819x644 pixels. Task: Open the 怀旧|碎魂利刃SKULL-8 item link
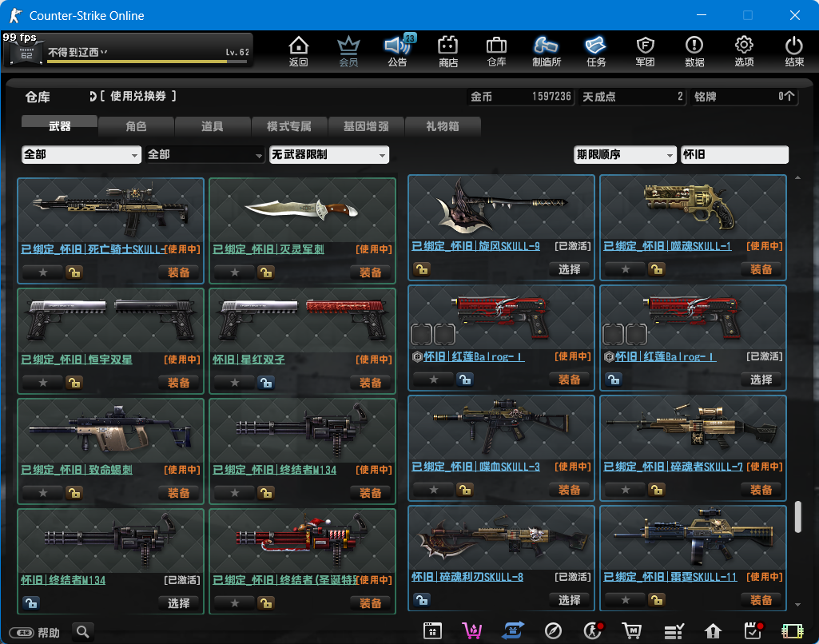467,577
